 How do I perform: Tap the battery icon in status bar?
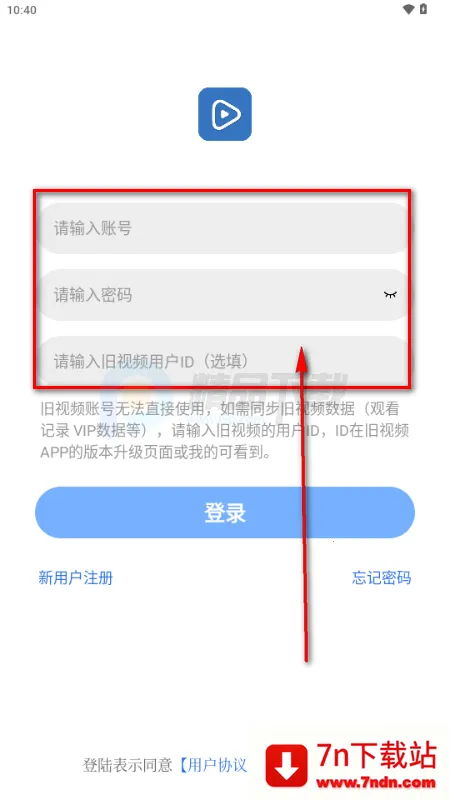click(x=423, y=10)
